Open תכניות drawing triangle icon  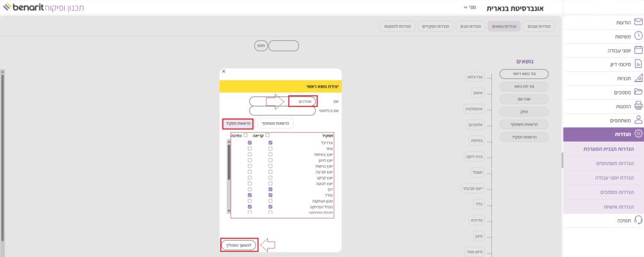coord(638,77)
